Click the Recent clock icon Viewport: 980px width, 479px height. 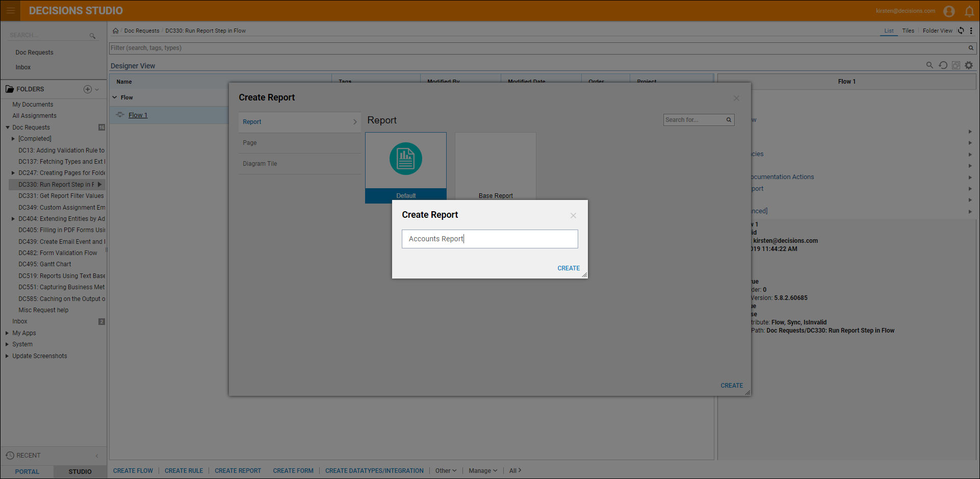click(x=10, y=456)
